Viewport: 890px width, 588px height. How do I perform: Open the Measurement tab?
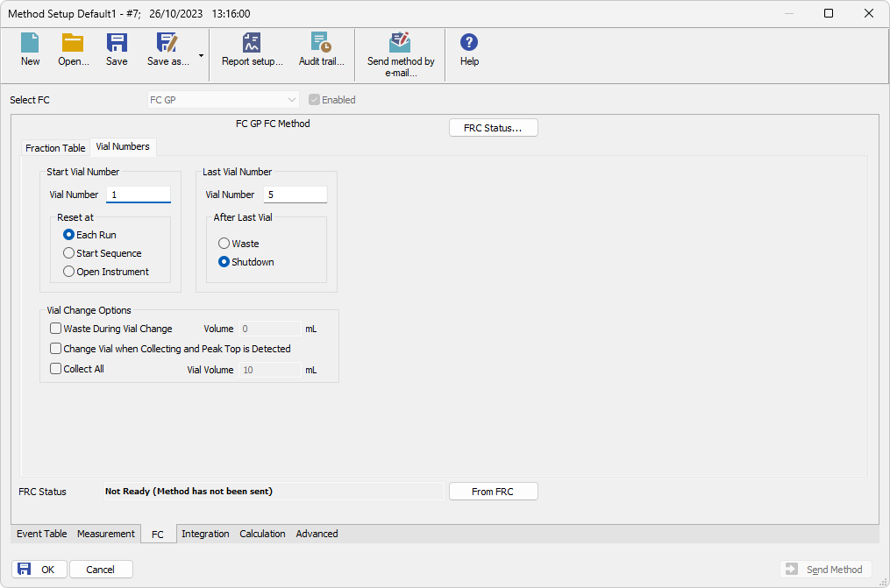point(106,534)
